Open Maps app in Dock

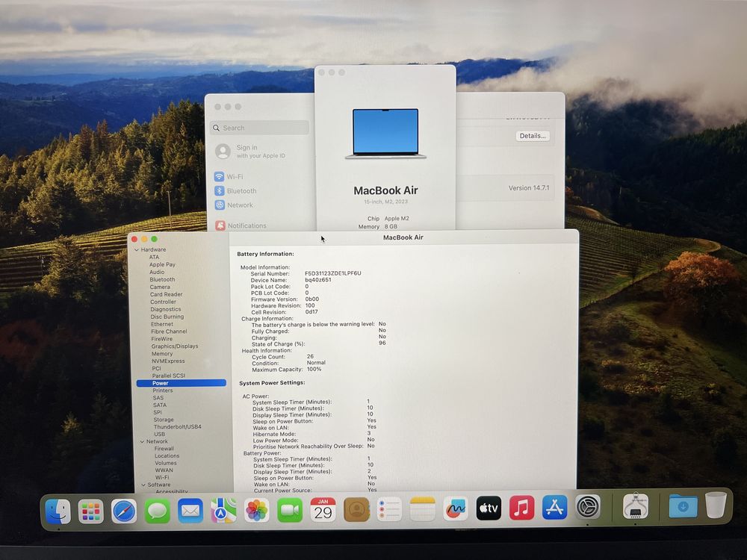coord(223,511)
